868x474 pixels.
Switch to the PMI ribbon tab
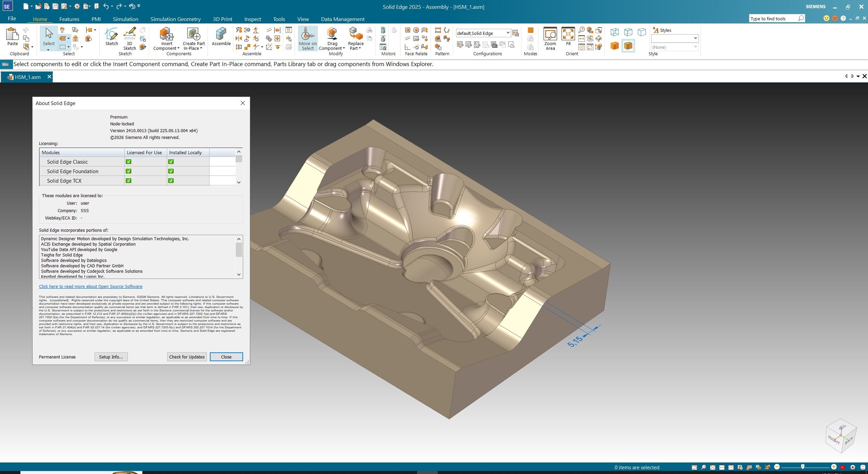(x=96, y=19)
